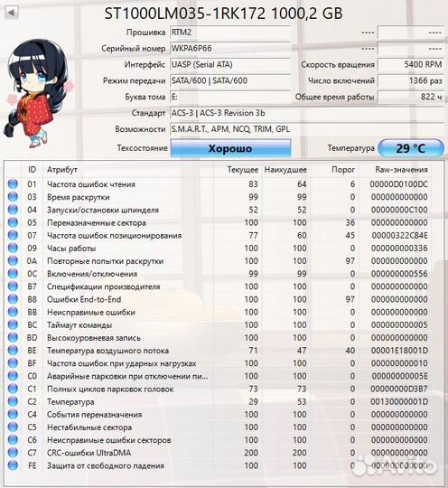Screen dimensions: 448x488
Task: Click the ID column header
Action: click(x=32, y=170)
